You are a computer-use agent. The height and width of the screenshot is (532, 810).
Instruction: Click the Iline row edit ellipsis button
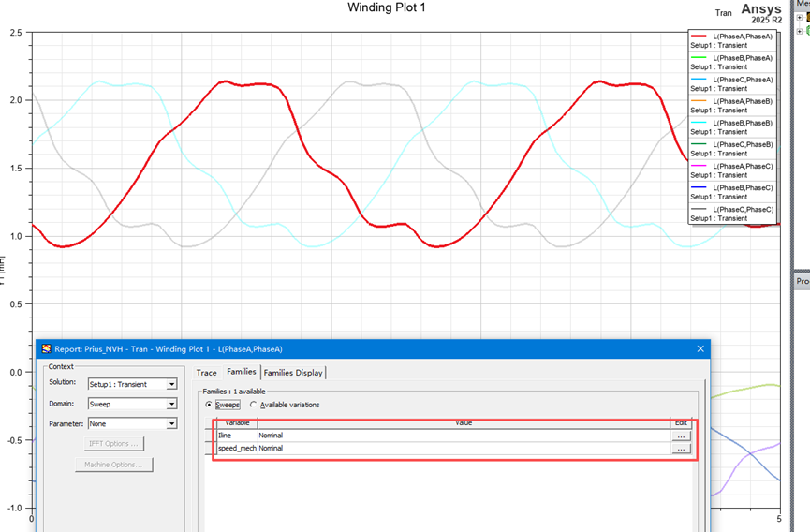coord(681,436)
